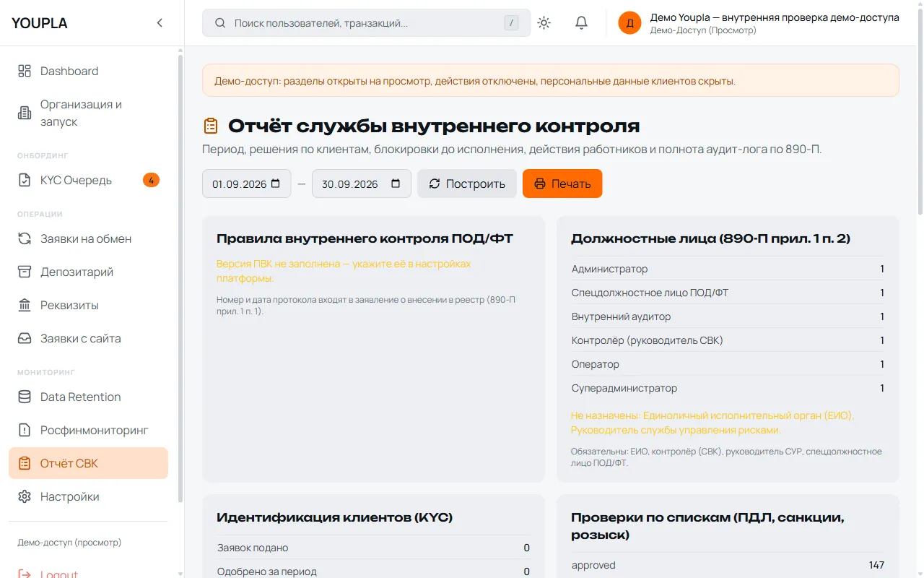Screen dimensions: 924x578
Task: Focus the user and transaction search field
Action: 367,23
